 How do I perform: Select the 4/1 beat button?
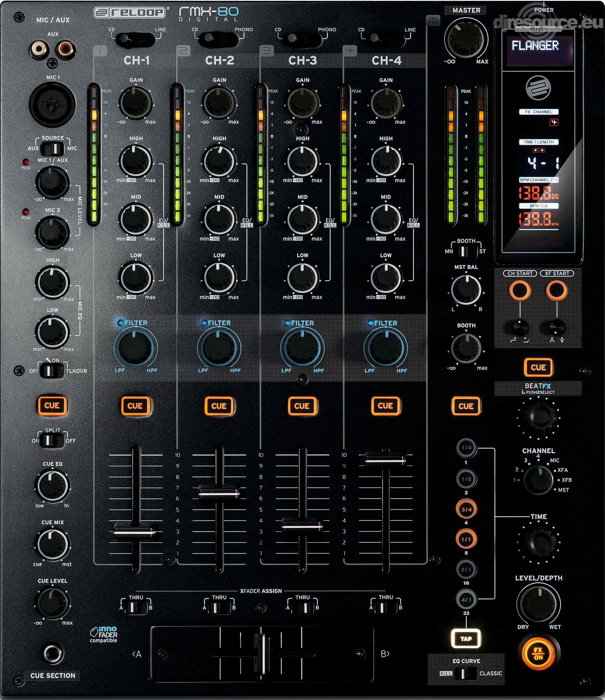click(466, 600)
